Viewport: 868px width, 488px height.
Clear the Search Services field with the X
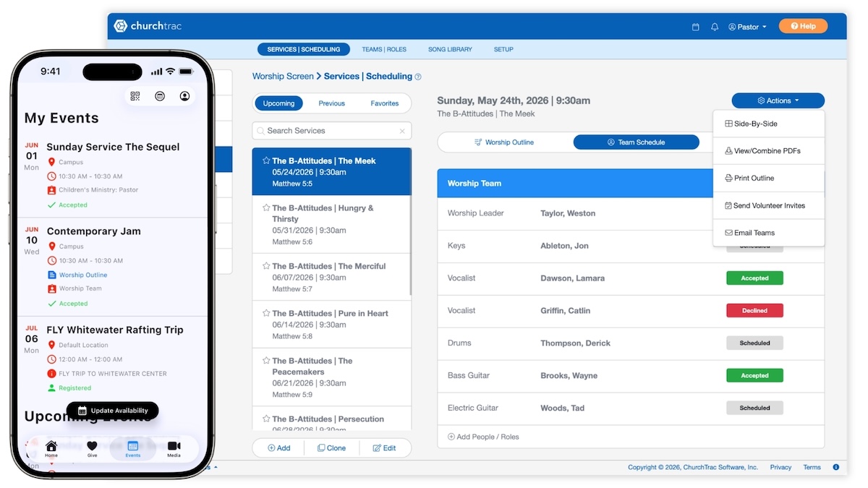coord(402,131)
